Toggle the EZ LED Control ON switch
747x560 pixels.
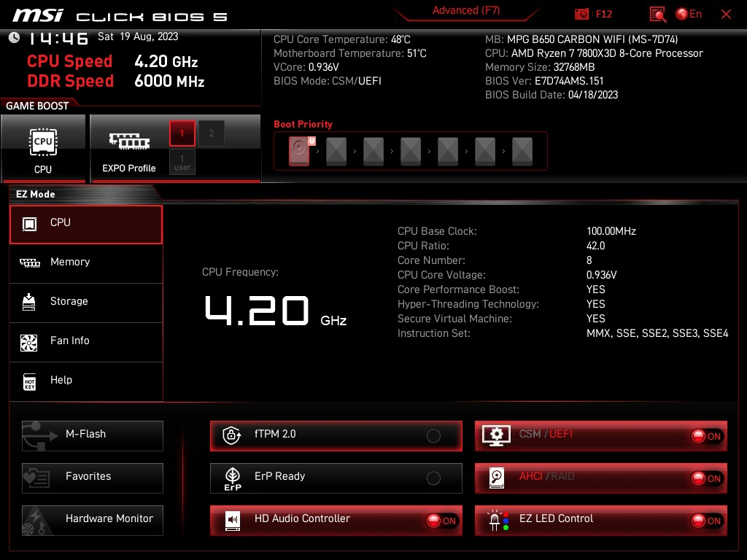pos(707,521)
